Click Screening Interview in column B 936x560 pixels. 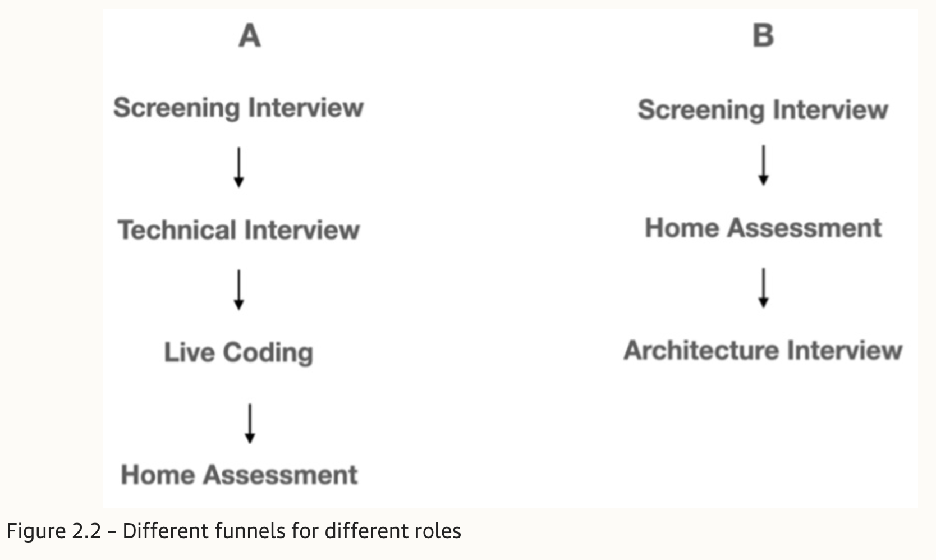(x=763, y=109)
